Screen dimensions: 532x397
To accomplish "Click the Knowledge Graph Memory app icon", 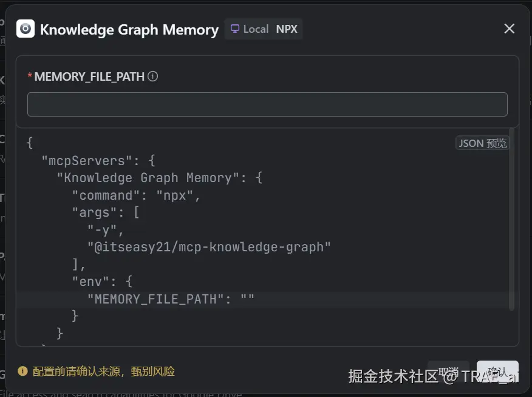I will coord(26,29).
